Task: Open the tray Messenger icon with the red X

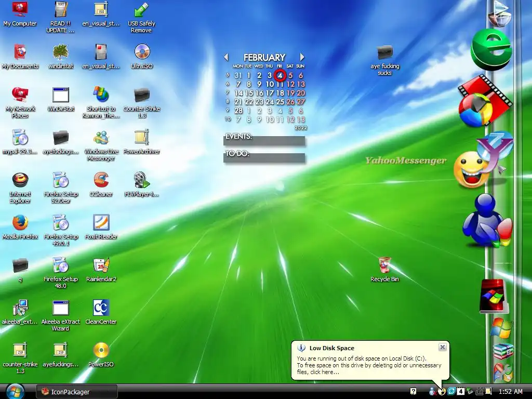Action: point(432,392)
